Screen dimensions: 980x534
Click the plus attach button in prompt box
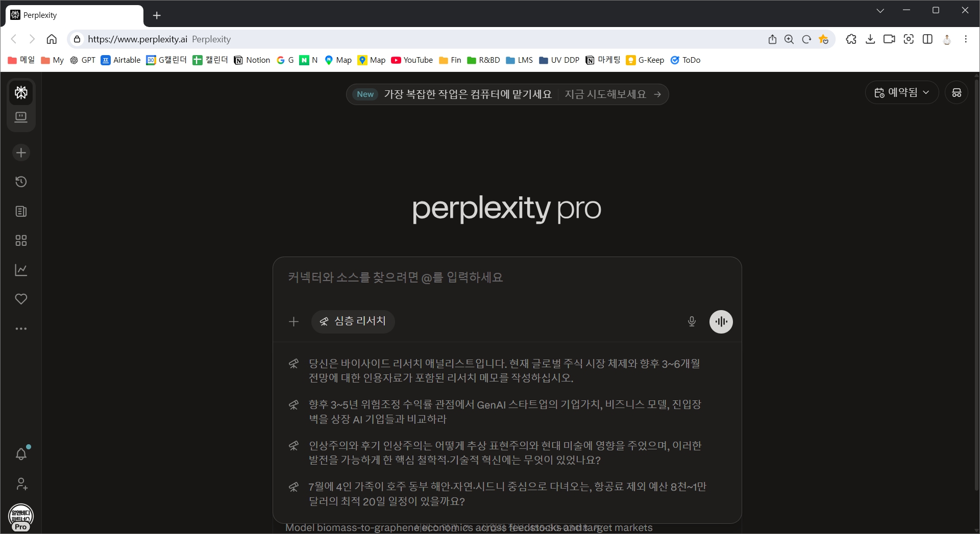(x=293, y=321)
